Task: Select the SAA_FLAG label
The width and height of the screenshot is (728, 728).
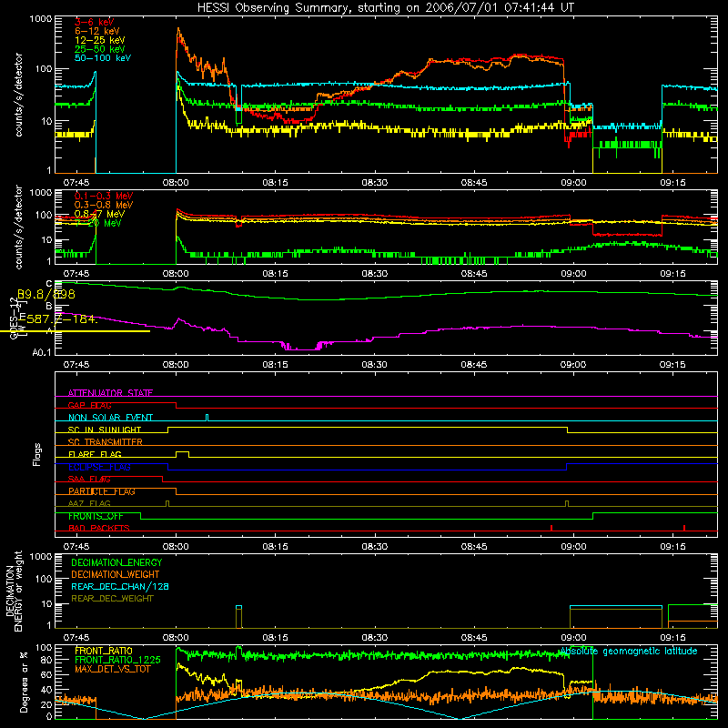Action: pyautogui.click(x=89, y=480)
